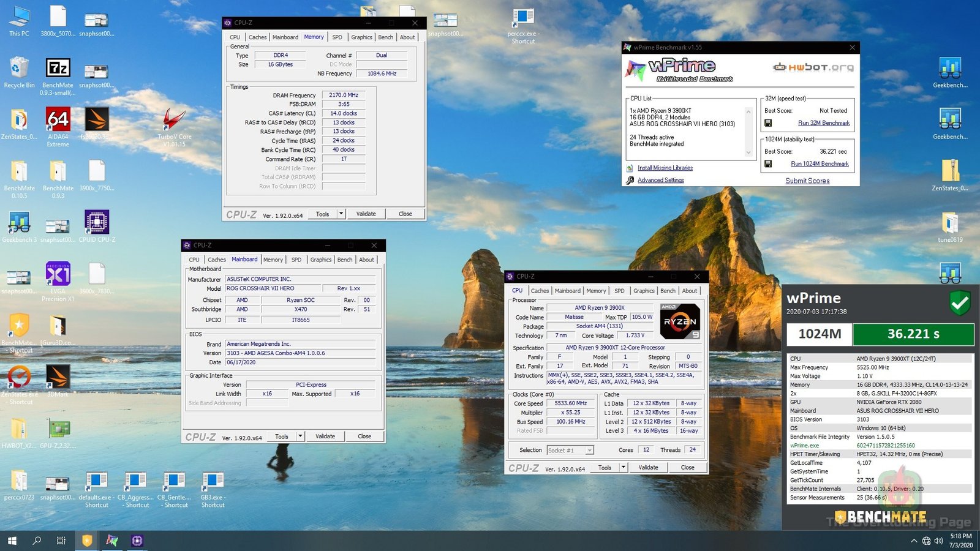The height and width of the screenshot is (551, 980).
Task: Open the CPUID CPU-Z desktop icon
Action: 96,223
